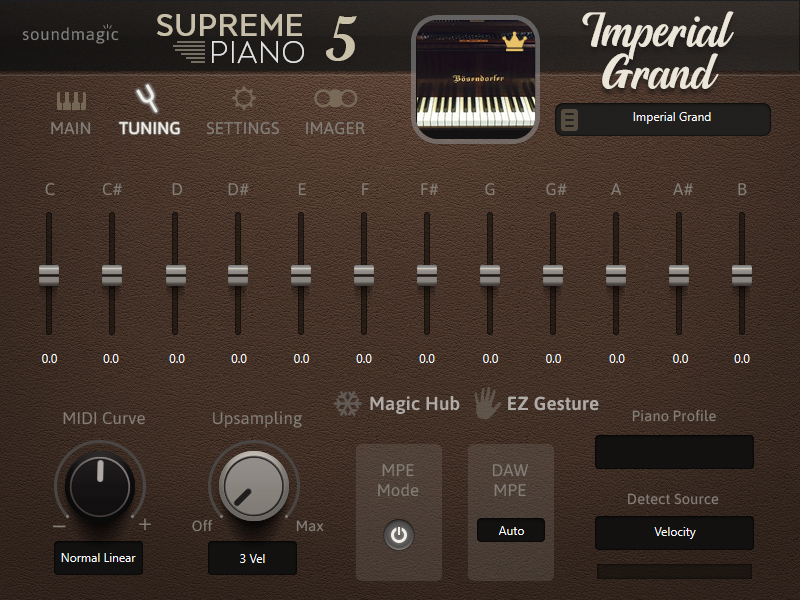Click the linked circles IMAGER icon

coord(335,98)
